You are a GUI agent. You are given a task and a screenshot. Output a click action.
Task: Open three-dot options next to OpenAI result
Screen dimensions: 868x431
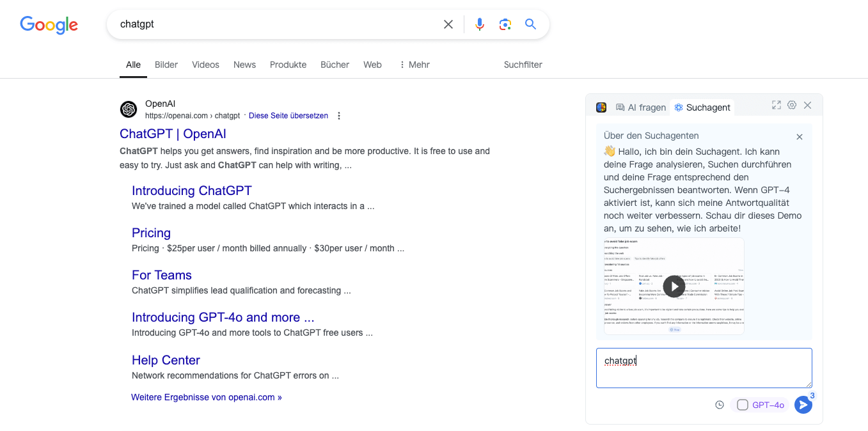point(339,116)
